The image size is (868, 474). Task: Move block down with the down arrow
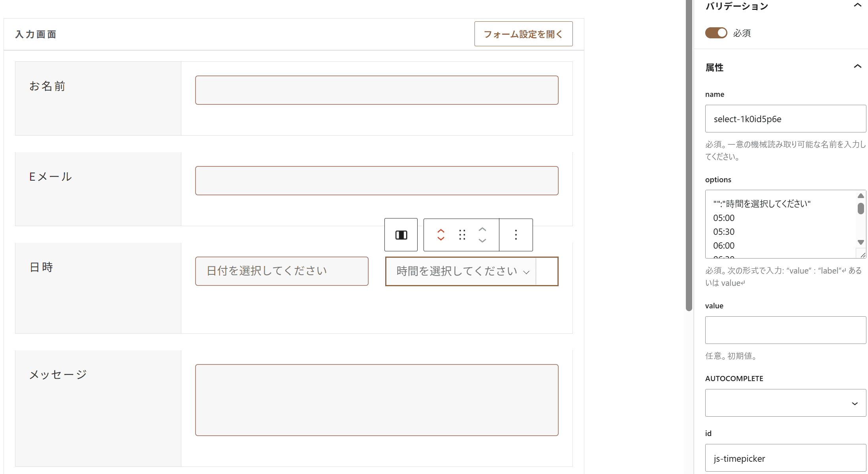coord(482,240)
